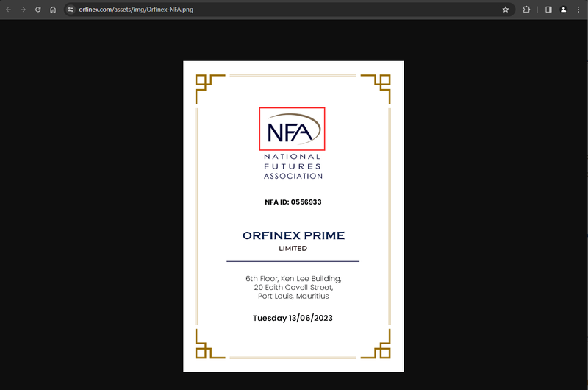Open the Extensions puzzle icon

click(x=526, y=10)
